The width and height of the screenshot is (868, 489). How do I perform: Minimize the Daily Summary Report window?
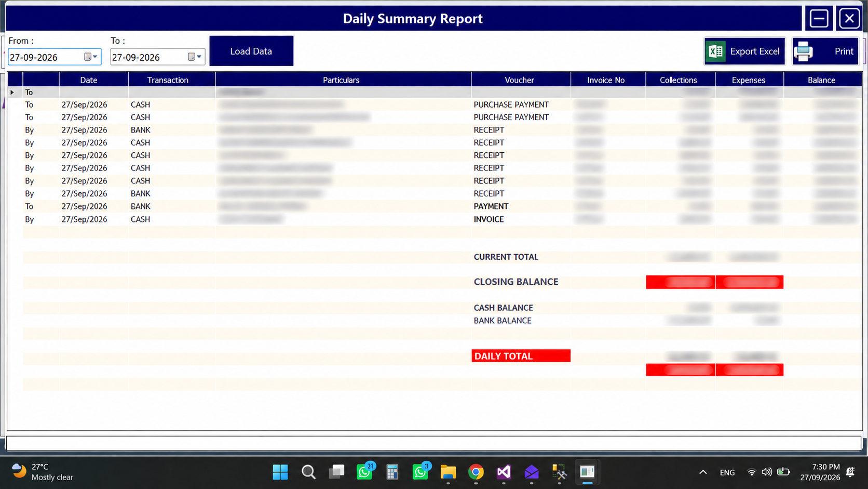click(819, 19)
